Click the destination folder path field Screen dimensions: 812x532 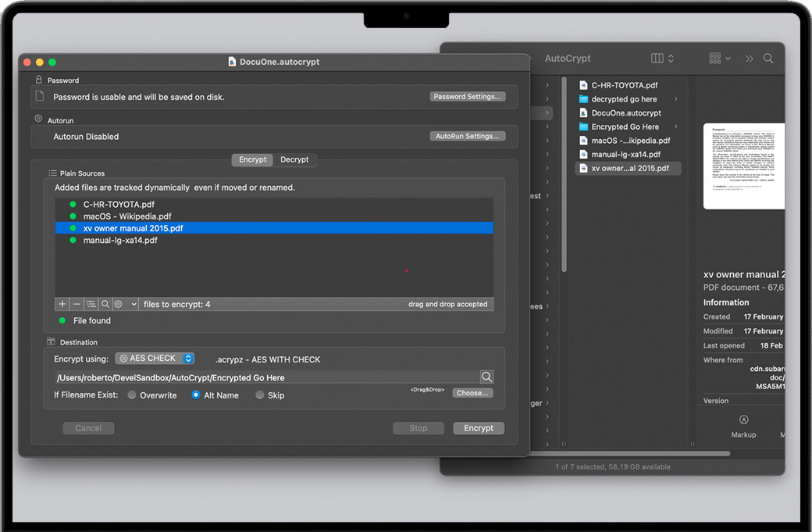[x=265, y=377]
